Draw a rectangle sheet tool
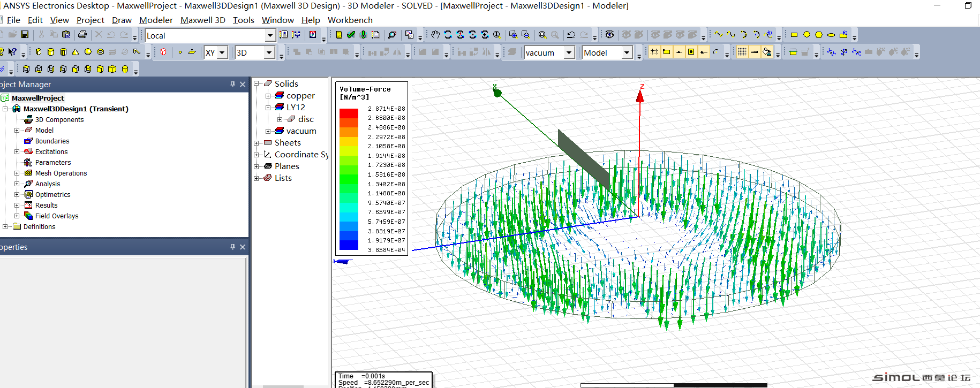The width and height of the screenshot is (980, 388). point(794,35)
